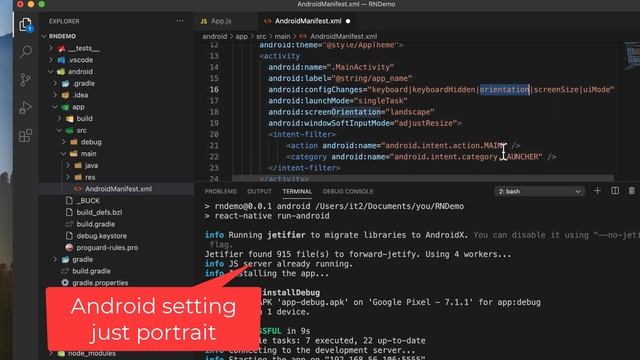640x360 pixels.
Task: Click the new terminal plus icon
Action: coord(597,191)
